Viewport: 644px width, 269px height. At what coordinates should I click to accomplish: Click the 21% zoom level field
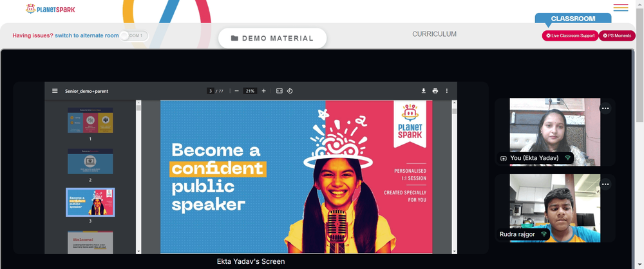click(250, 91)
